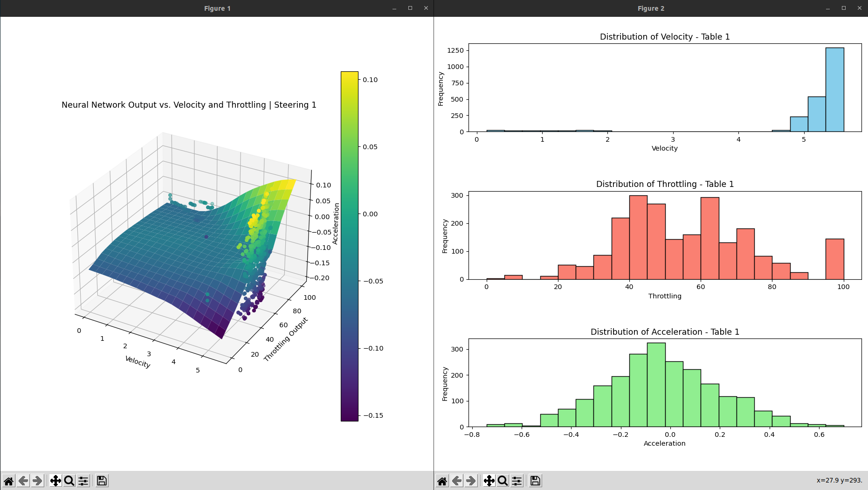This screenshot has height=490, width=868.
Task: Save Figure 1 using the floppy disk icon
Action: pos(102,481)
